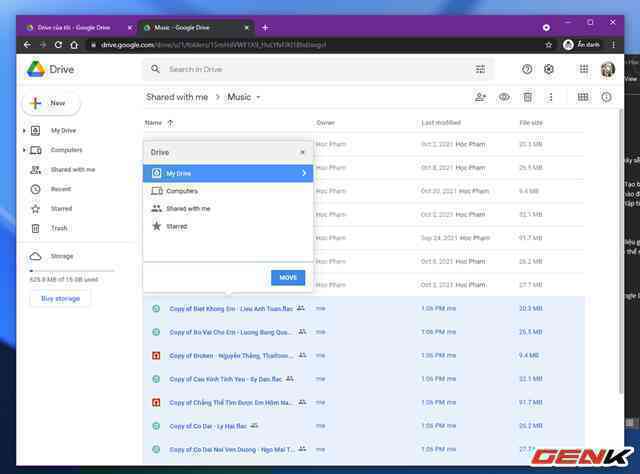
Task: Select the Copy of Cau Kinh Tinh Yeu file
Action: point(364,379)
